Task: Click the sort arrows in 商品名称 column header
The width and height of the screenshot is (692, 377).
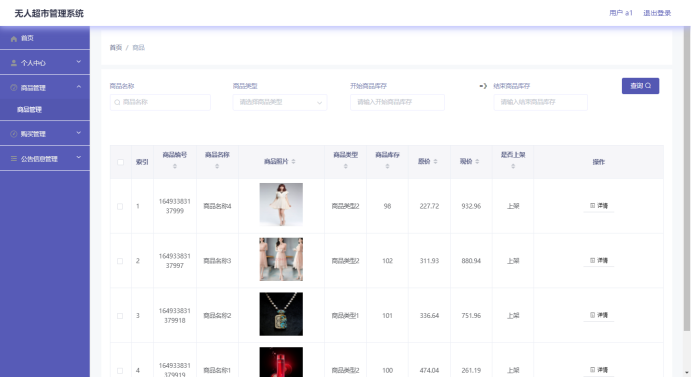Action: click(x=217, y=166)
